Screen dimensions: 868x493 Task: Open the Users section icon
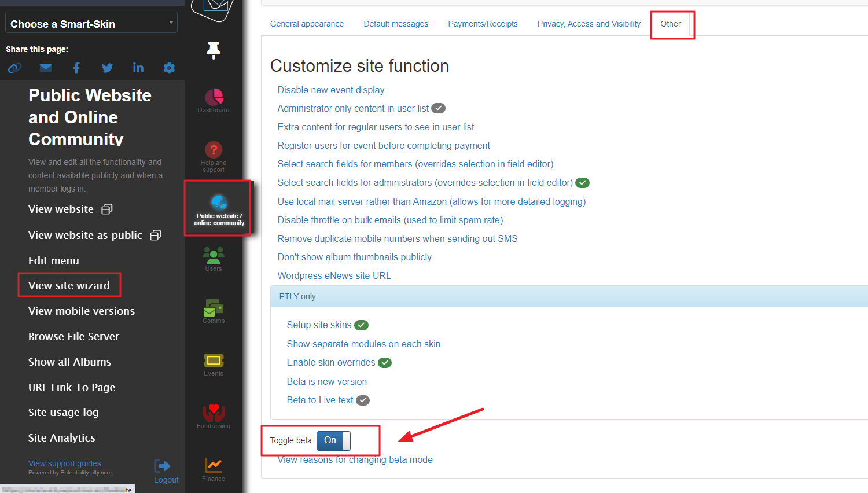(214, 255)
